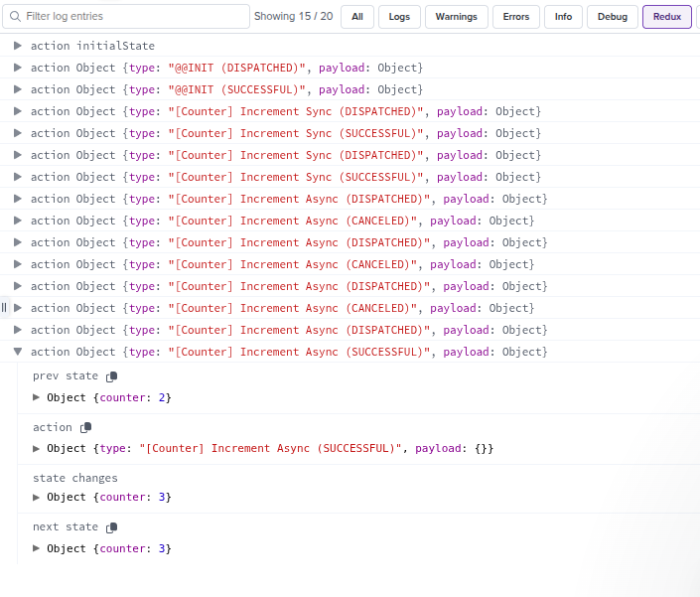The width and height of the screenshot is (700, 597).
Task: Expand the second Increment Async (DISPATCHED) row
Action: click(18, 242)
